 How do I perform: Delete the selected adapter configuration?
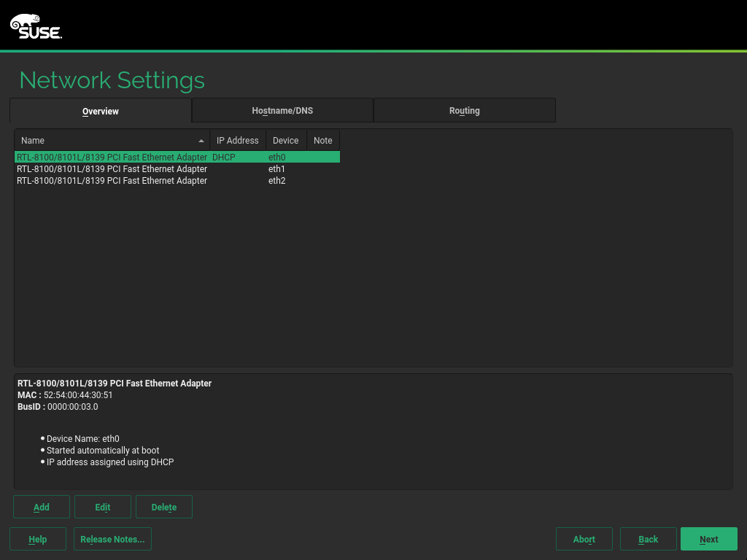tap(164, 507)
